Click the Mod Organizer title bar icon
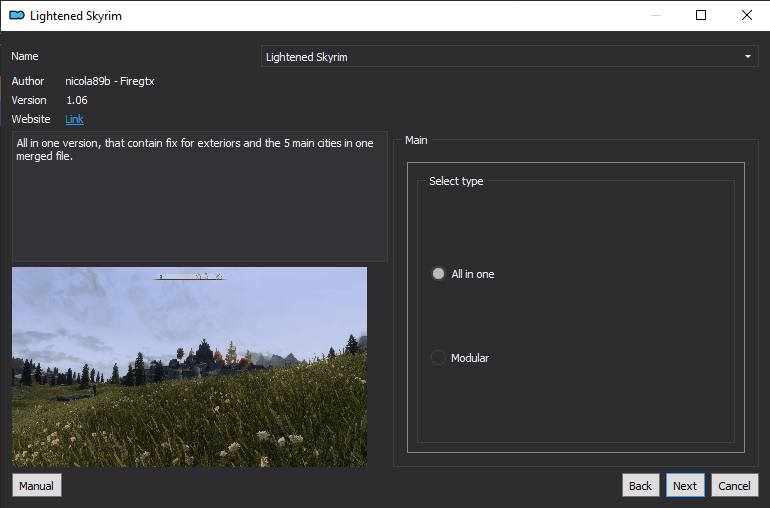This screenshot has height=508, width=770. click(17, 15)
